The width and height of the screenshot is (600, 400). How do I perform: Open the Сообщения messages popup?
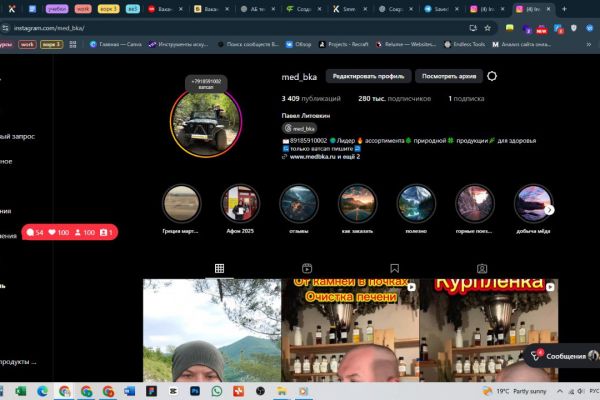pyautogui.click(x=563, y=356)
